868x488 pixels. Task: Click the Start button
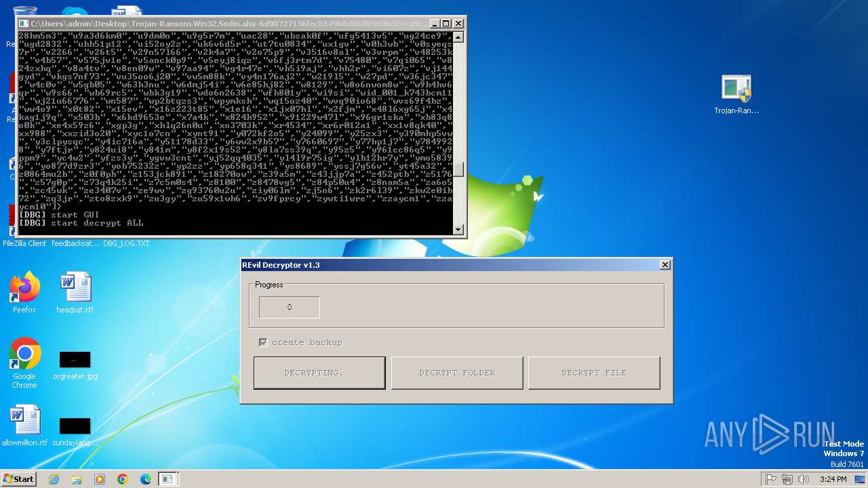(18, 479)
